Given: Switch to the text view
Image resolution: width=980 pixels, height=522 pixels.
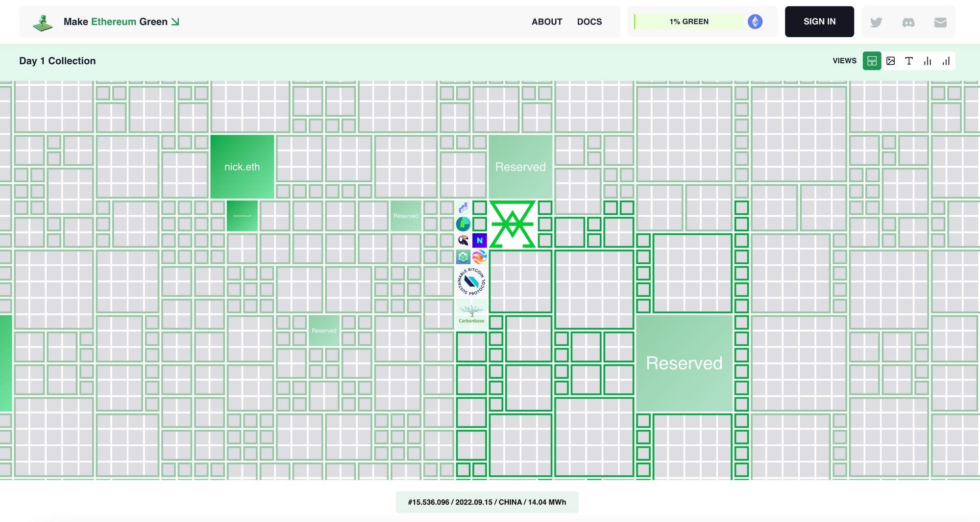Looking at the screenshot, I should (x=909, y=61).
